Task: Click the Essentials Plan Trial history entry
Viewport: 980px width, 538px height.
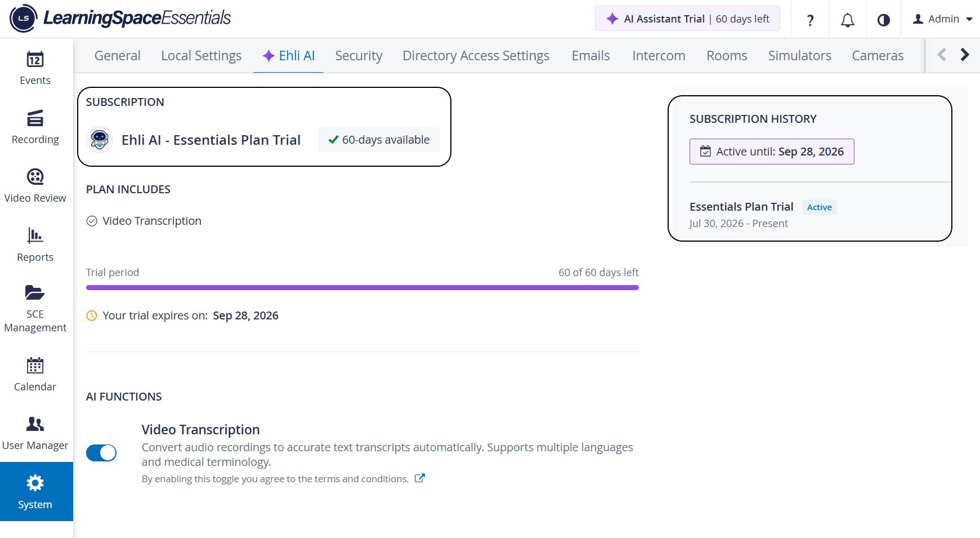Action: (x=741, y=207)
